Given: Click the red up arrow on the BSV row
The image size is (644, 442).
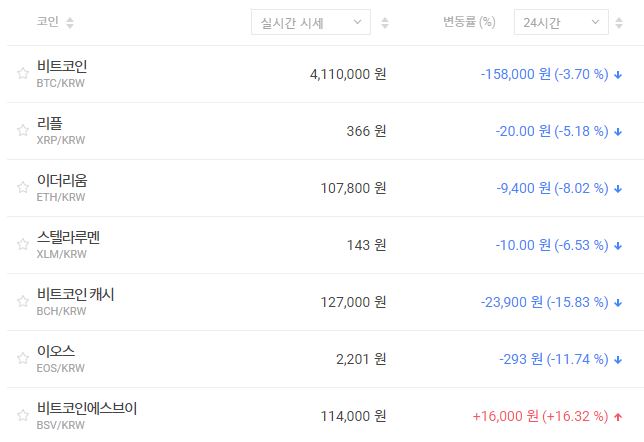Looking at the screenshot, I should pos(618,416).
